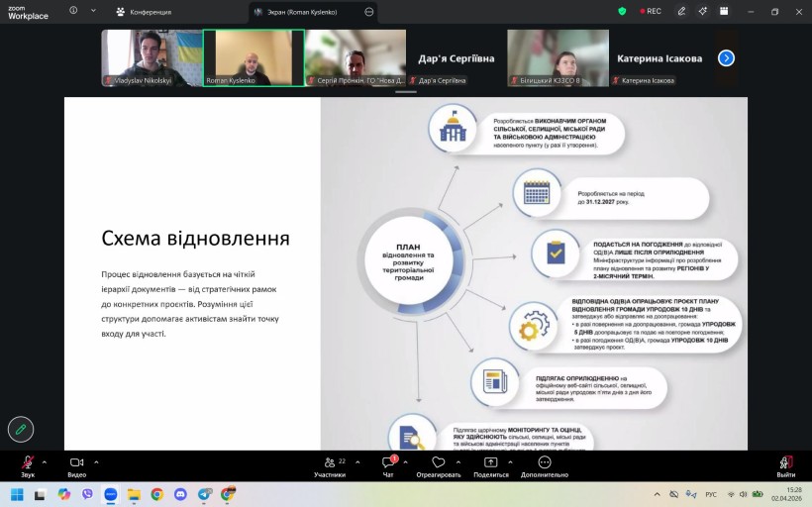This screenshot has height=507, width=812.
Task: Expand video options arrow beside Видео
Action: pyautogui.click(x=96, y=462)
